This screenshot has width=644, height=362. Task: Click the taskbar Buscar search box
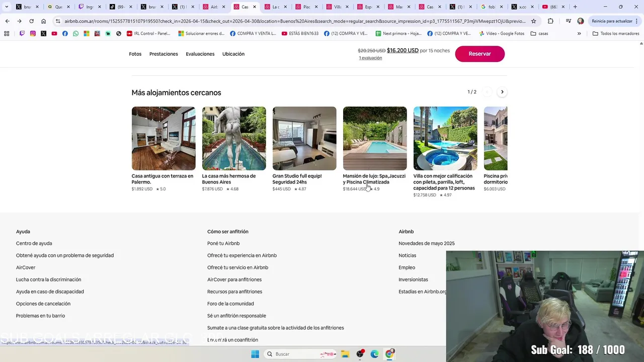(x=300, y=354)
